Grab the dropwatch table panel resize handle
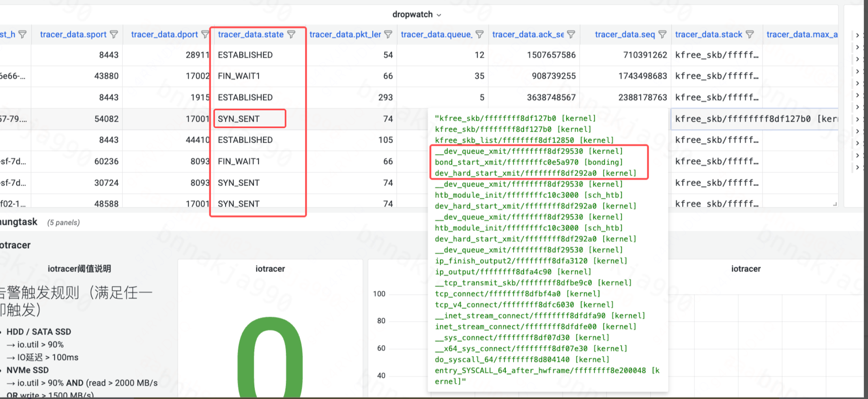The width and height of the screenshot is (868, 399). [x=835, y=204]
